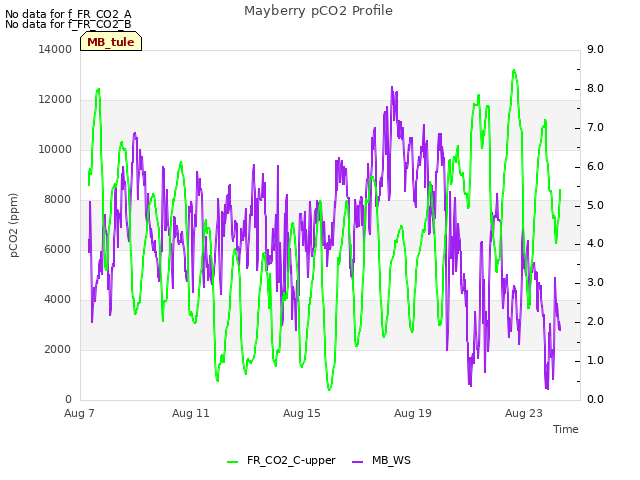Viewport: 640px width, 480px height.
Task: Select MB_WS legend entry
Action: pos(381,460)
